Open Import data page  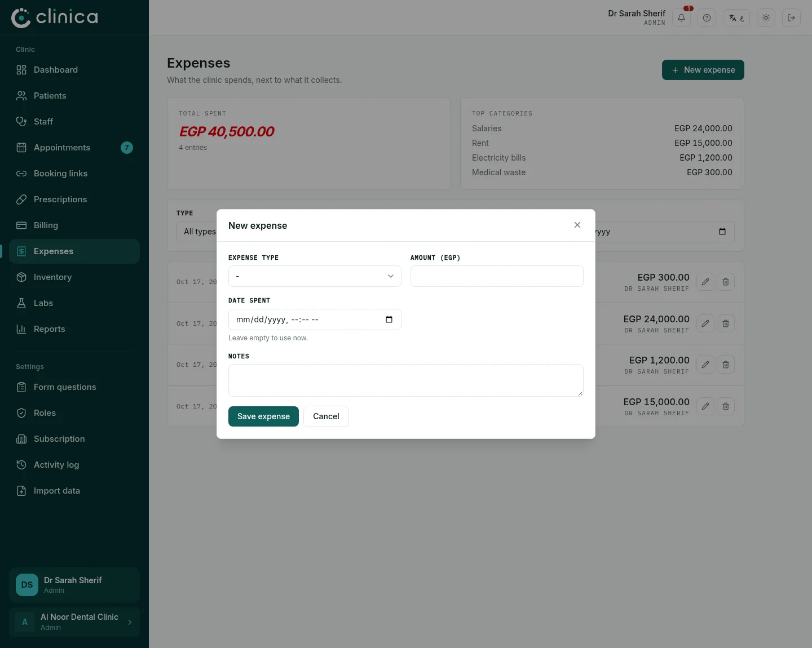[74, 491]
